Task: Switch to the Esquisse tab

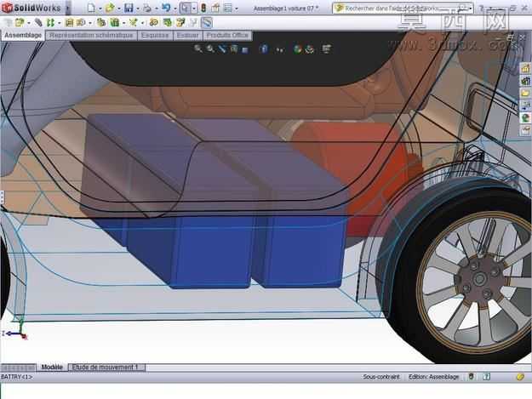Action: tap(155, 35)
